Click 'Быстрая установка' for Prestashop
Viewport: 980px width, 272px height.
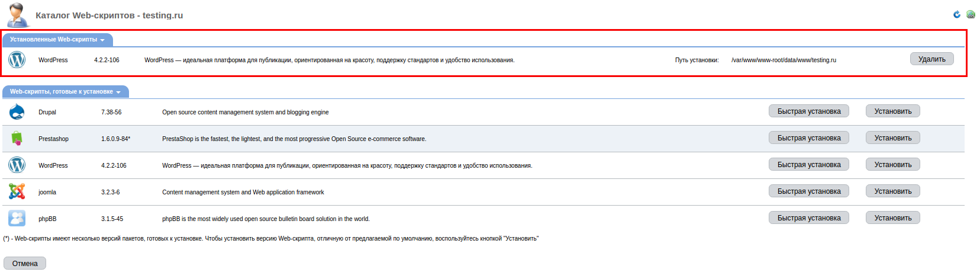(x=809, y=137)
